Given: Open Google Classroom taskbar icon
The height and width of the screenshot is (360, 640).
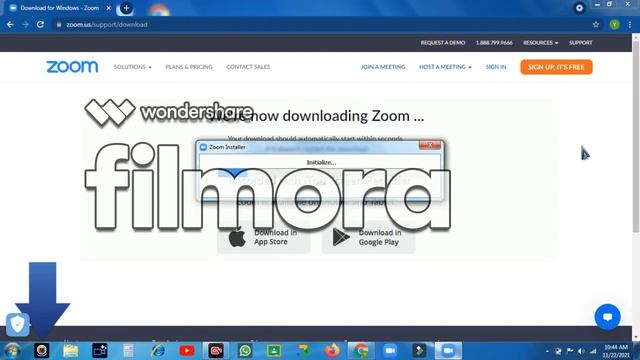Looking at the screenshot, I should 274,351.
